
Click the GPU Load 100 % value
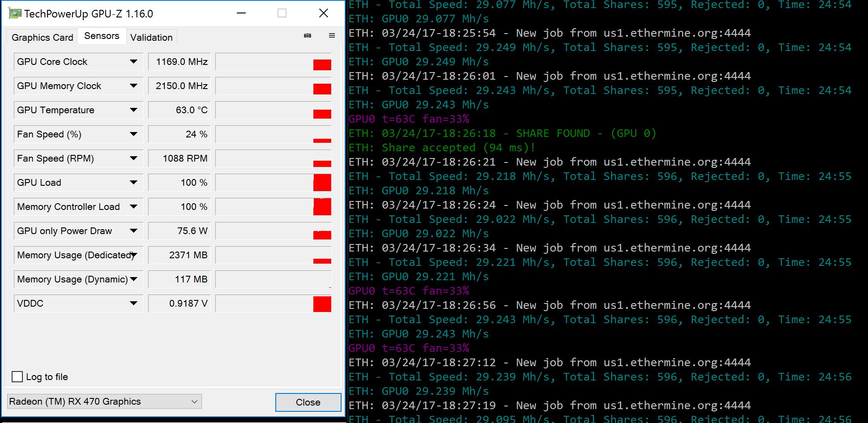180,183
